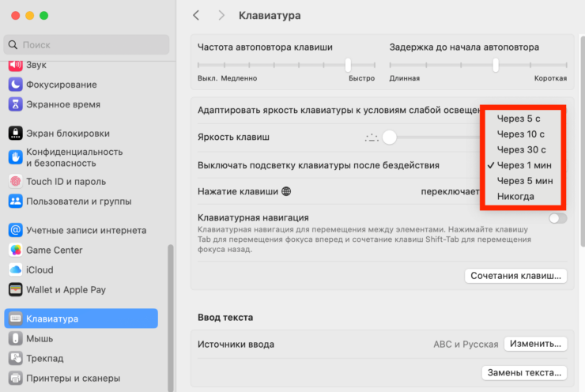This screenshot has height=392, width=585.
Task: Click the Touch ID fingerprint icon
Action: (15, 181)
